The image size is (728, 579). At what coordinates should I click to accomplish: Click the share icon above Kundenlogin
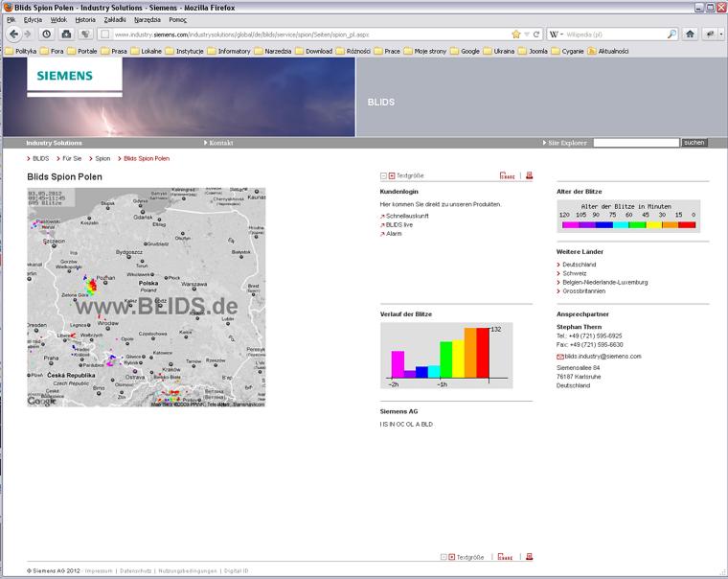pos(507,175)
